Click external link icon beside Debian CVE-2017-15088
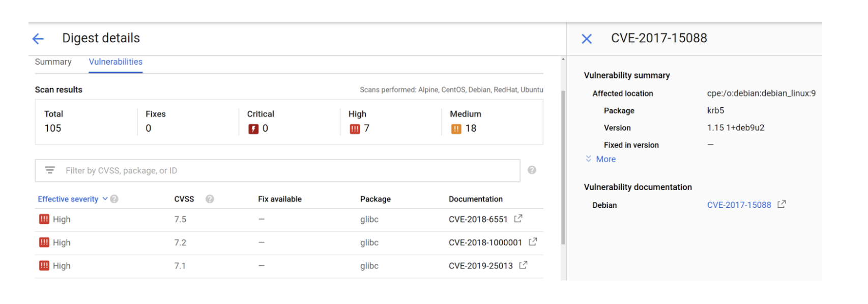The width and height of the screenshot is (868, 304). coord(782,204)
